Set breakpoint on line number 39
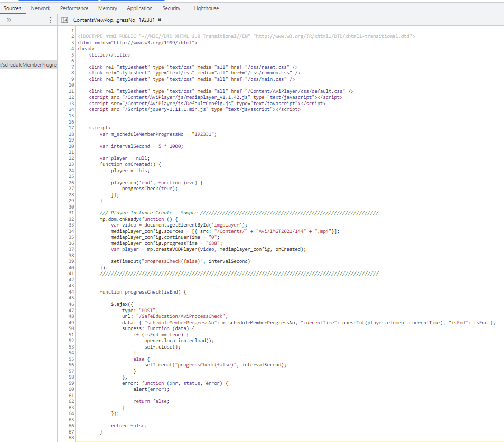Viewport: 504px width, 442px height. click(71, 261)
